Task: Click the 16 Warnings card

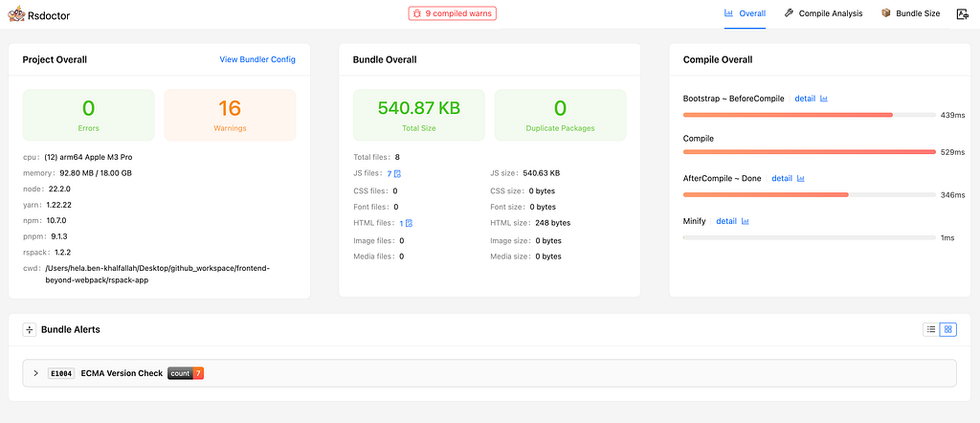Action: pyautogui.click(x=230, y=115)
